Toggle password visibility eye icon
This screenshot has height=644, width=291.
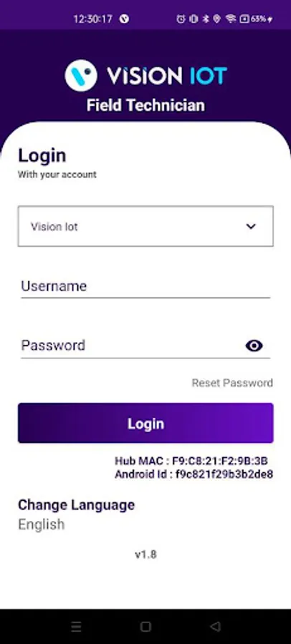coord(254,346)
